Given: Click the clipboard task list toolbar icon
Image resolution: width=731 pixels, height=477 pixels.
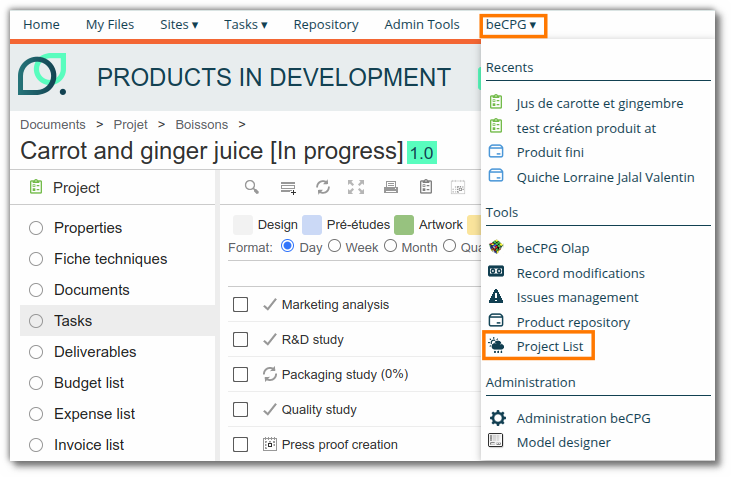Looking at the screenshot, I should tap(426, 187).
